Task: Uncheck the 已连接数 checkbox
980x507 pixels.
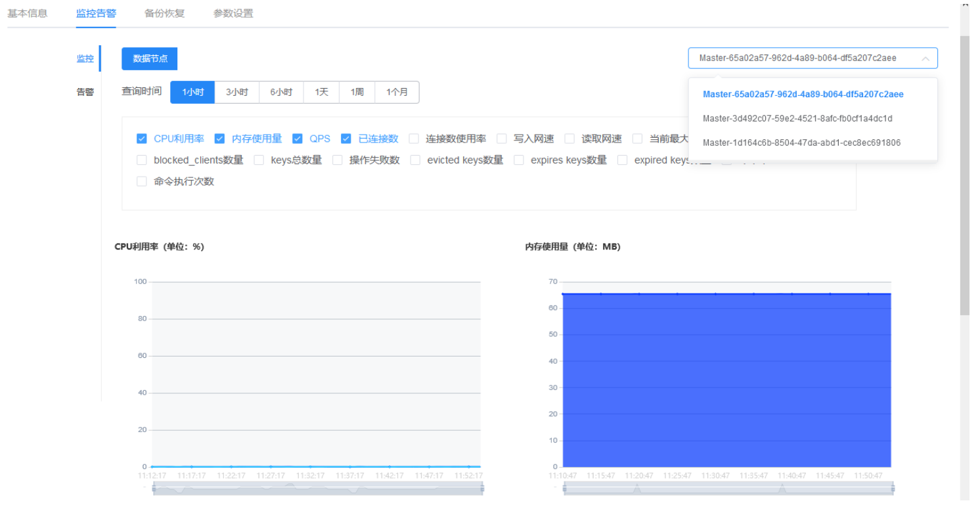Action: pos(346,139)
